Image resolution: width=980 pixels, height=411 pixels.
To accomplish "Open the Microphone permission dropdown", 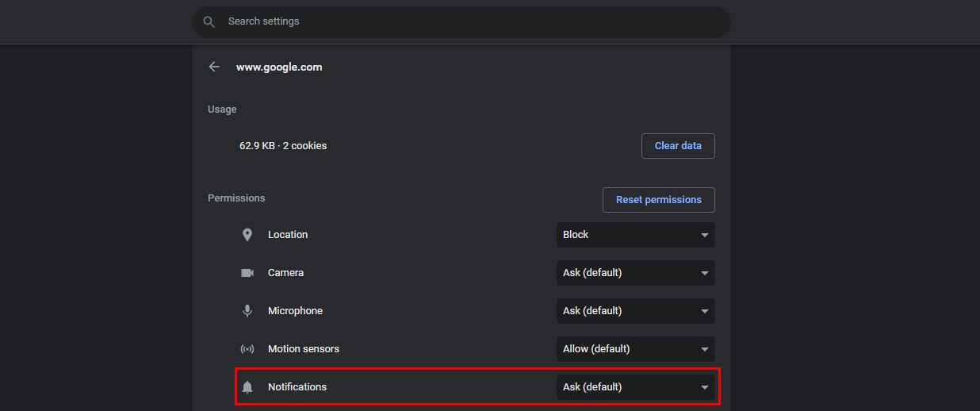I will [635, 311].
